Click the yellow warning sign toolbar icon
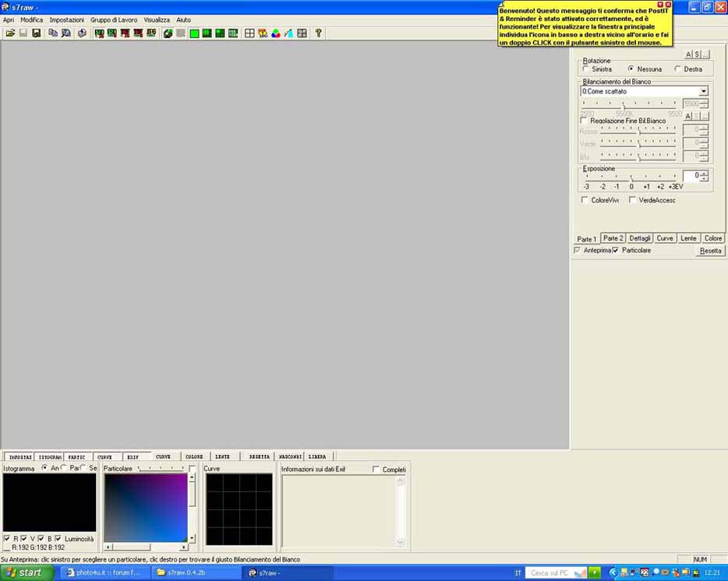The width and height of the screenshot is (728, 581). (x=263, y=33)
